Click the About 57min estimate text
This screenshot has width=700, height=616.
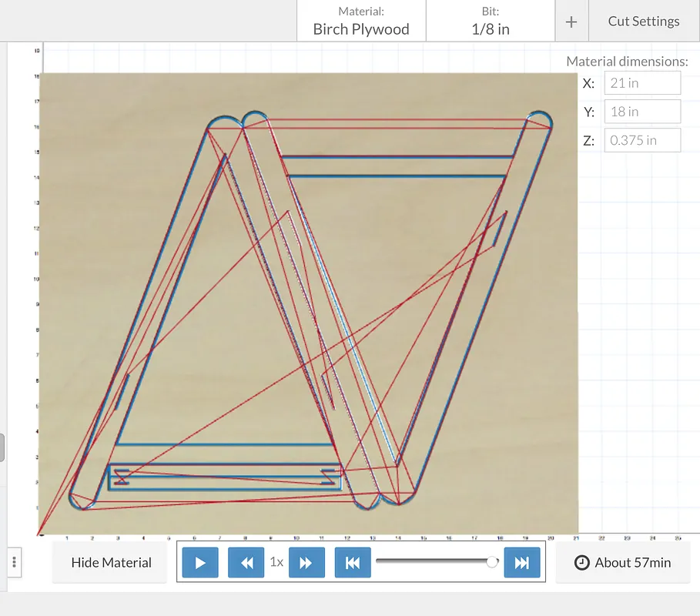click(x=632, y=563)
